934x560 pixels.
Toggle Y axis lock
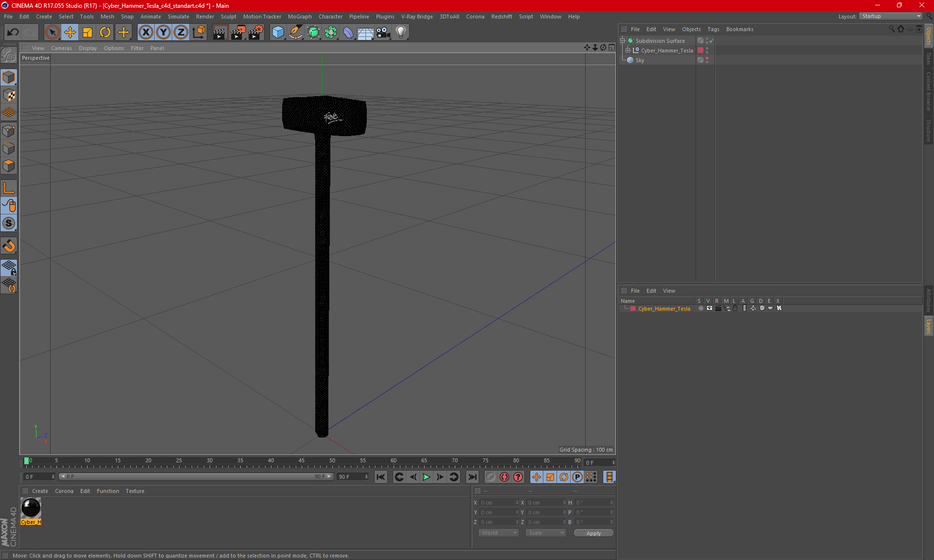163,32
